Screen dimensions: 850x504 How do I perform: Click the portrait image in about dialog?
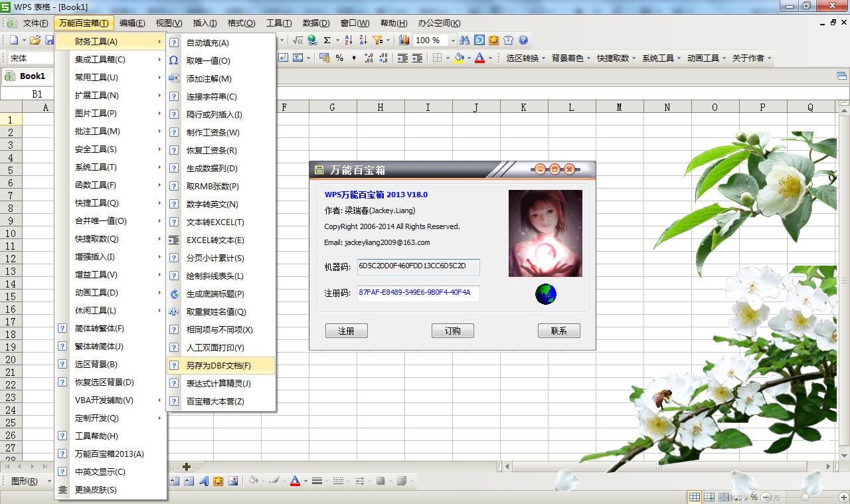(x=545, y=233)
